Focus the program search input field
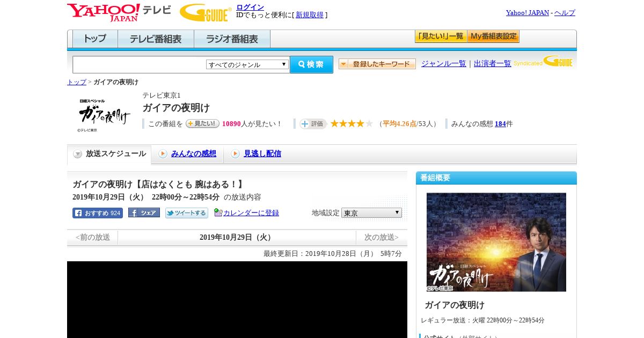 point(140,64)
